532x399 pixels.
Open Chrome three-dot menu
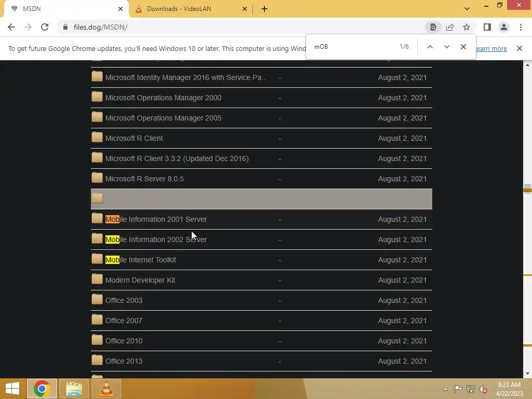click(521, 27)
